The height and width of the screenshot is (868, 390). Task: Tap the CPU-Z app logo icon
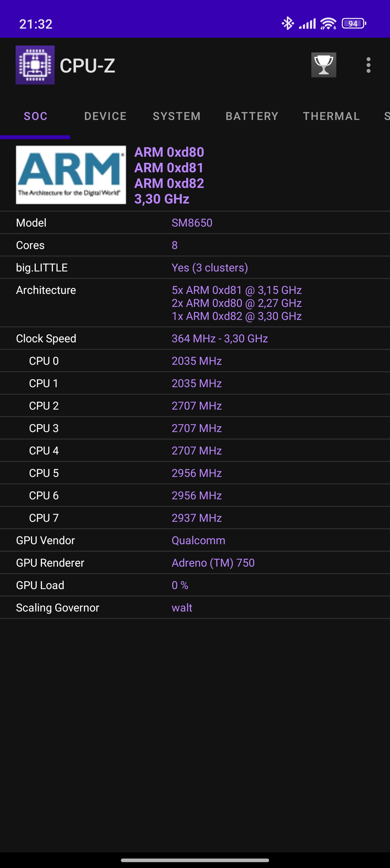35,65
